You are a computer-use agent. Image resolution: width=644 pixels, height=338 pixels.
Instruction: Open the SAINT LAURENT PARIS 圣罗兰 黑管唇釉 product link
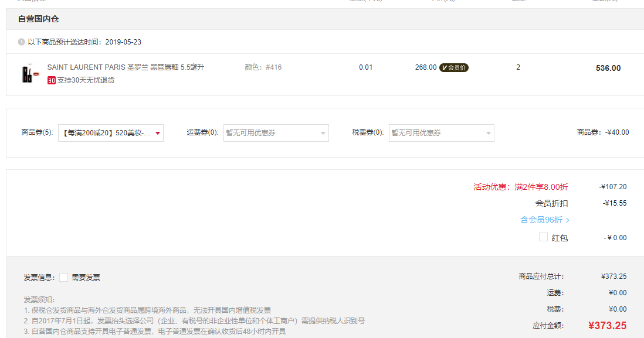click(x=126, y=67)
